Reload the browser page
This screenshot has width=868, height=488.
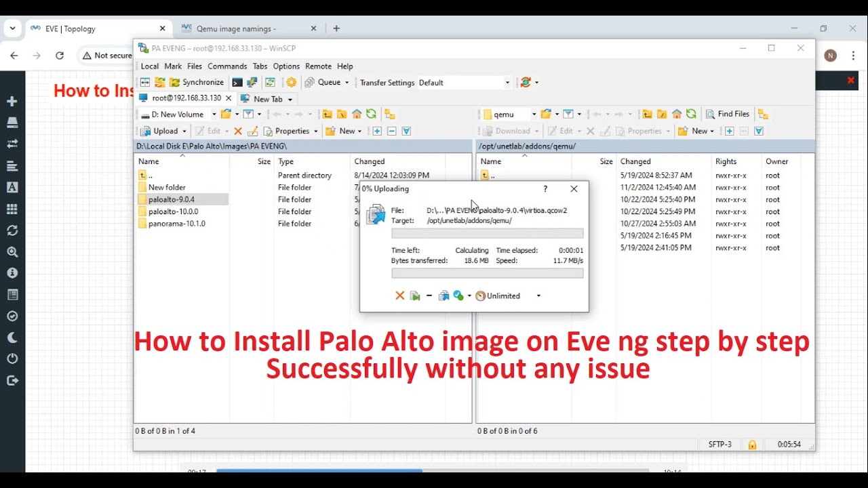coord(60,56)
